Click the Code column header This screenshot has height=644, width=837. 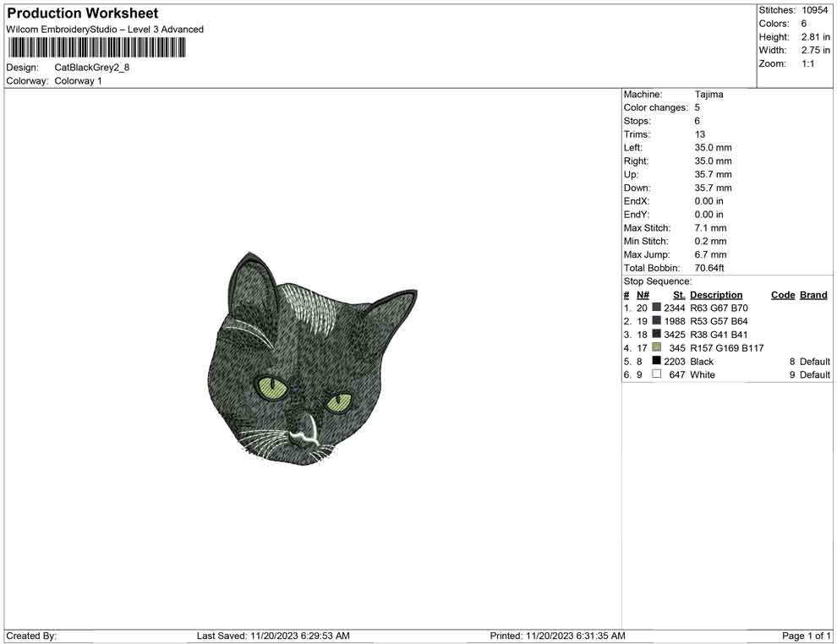(x=781, y=294)
